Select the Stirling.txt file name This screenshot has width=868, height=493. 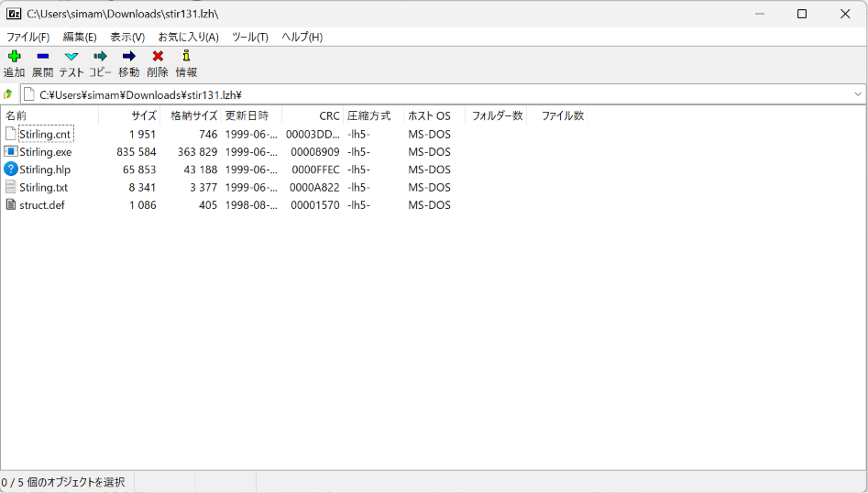[x=43, y=187]
